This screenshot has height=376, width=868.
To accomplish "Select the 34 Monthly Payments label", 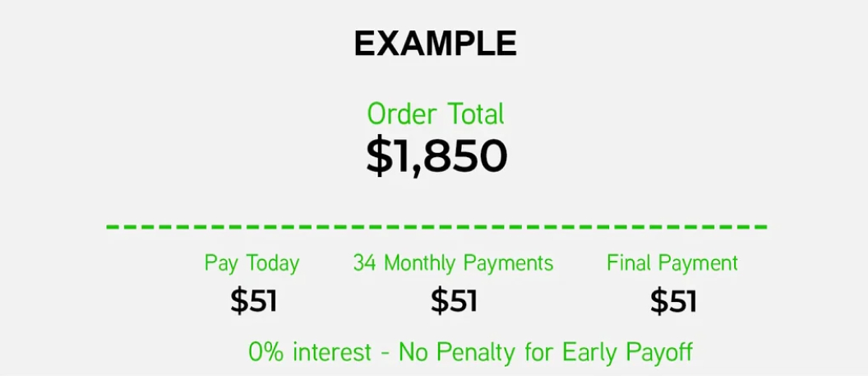I will pyautogui.click(x=453, y=263).
